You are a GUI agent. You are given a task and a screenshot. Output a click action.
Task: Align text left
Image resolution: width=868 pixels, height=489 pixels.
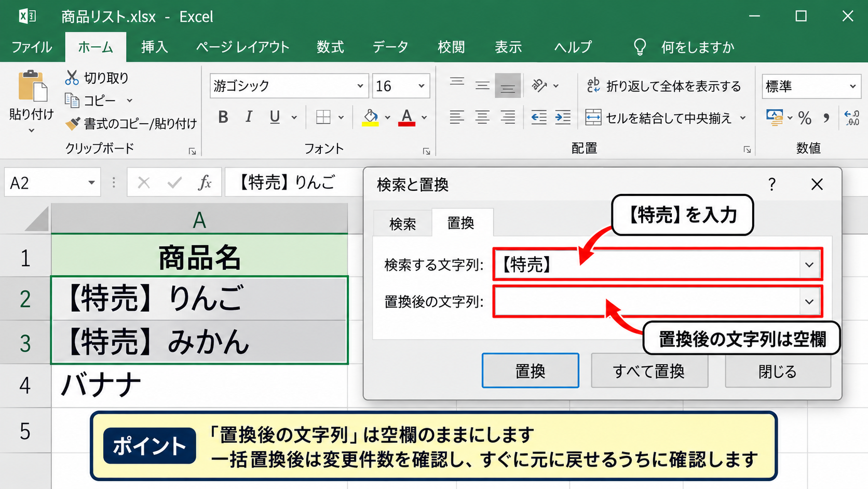(x=457, y=117)
